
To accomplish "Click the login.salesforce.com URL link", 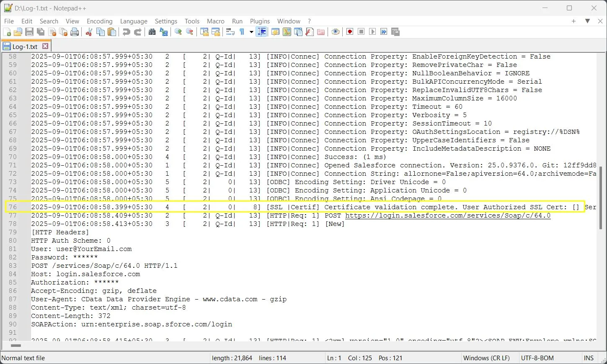I will tap(447, 215).
